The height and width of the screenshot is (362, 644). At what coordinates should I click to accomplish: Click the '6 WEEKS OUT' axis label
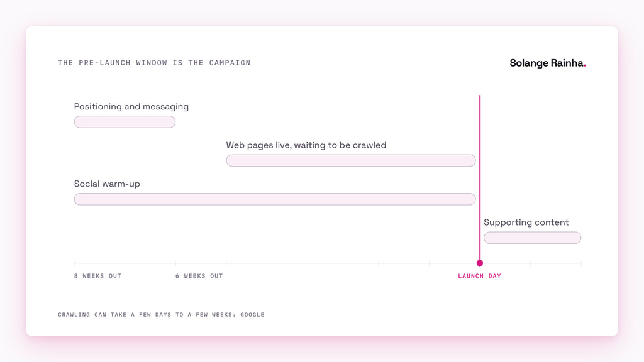tap(199, 277)
